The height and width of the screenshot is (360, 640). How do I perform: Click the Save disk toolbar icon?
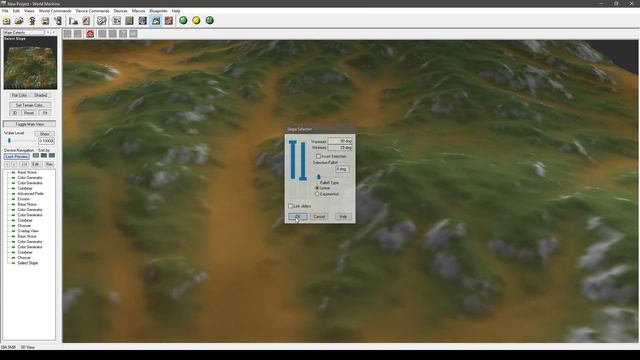45,21
